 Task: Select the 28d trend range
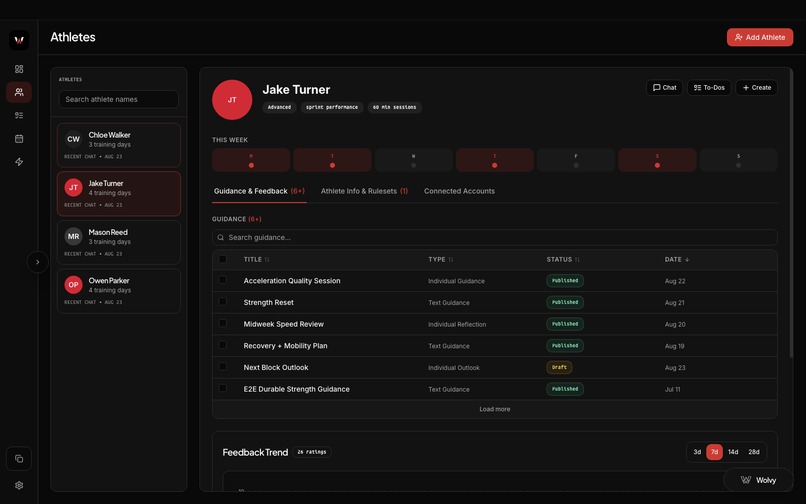(x=754, y=452)
